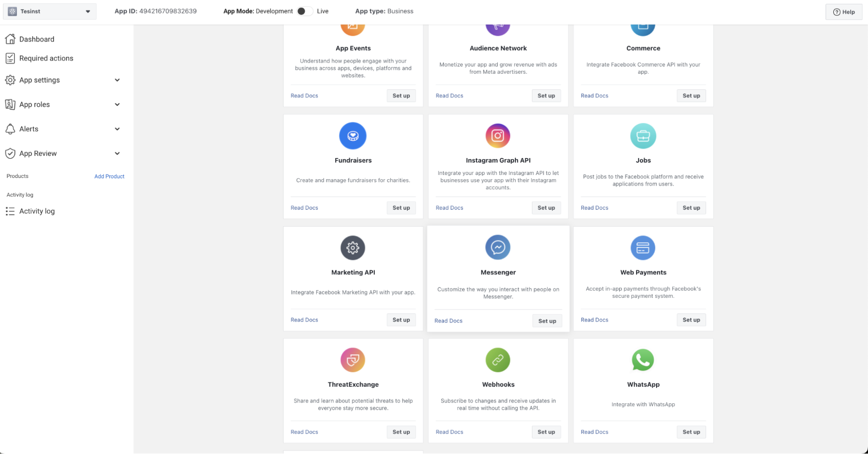Toggle App Mode from Development to Live
Screen dimensions: 868x454
click(x=304, y=11)
